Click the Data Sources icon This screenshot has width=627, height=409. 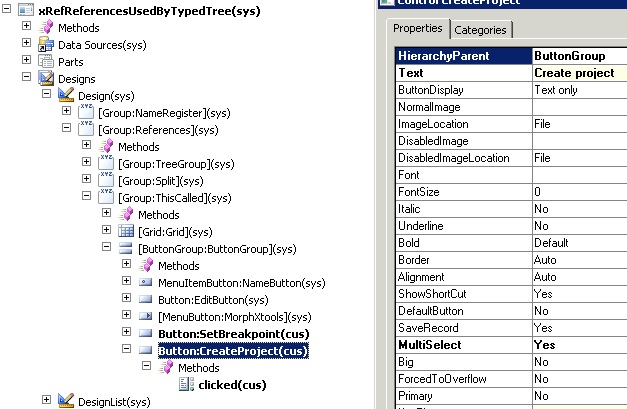(46, 44)
